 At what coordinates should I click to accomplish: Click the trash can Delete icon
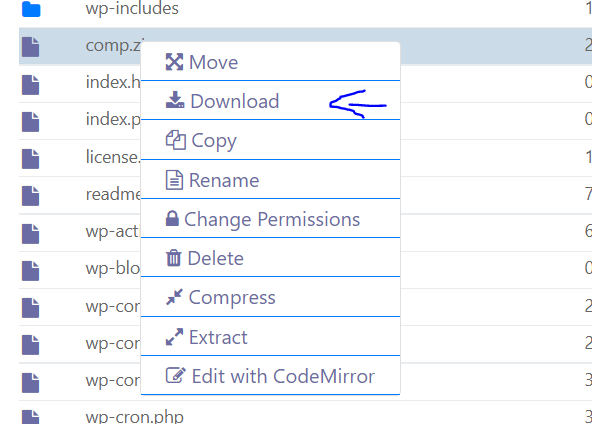174,258
